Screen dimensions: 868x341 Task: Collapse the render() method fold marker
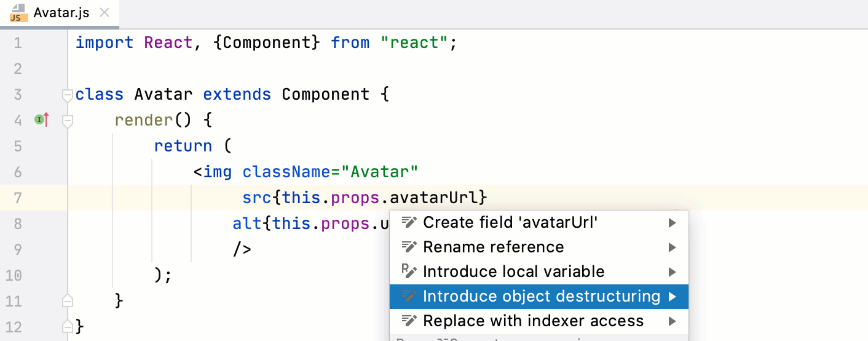(x=68, y=121)
